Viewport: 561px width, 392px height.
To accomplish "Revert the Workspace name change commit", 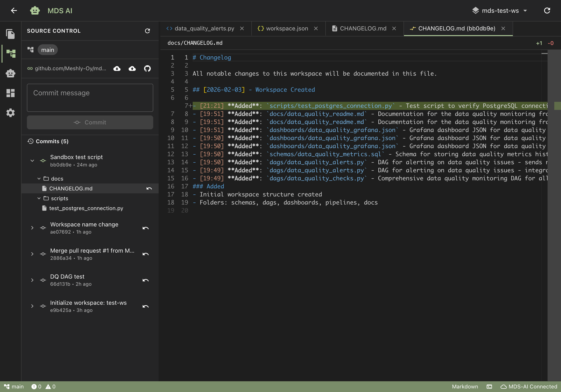I will tap(146, 228).
